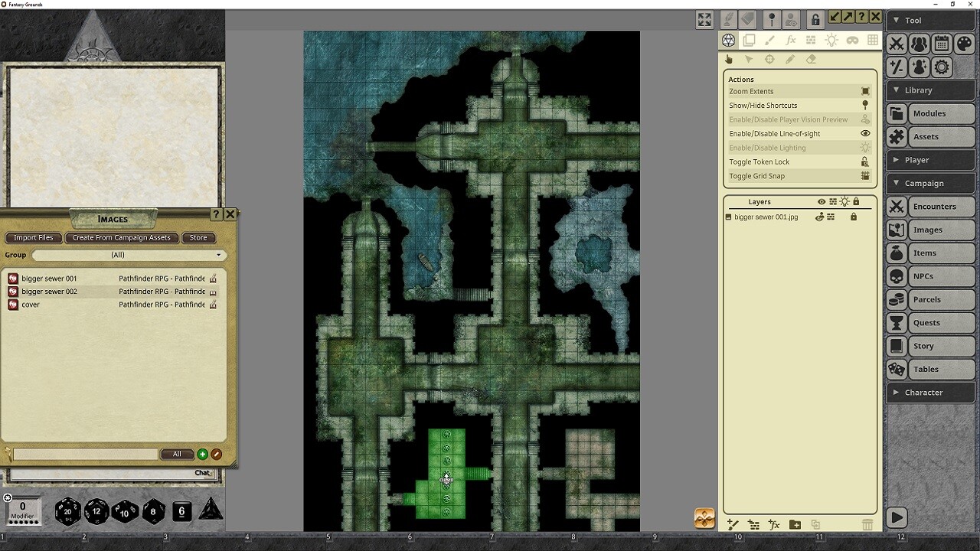
Task: Click the grid settings icon in the image toolbar
Action: coord(871,41)
